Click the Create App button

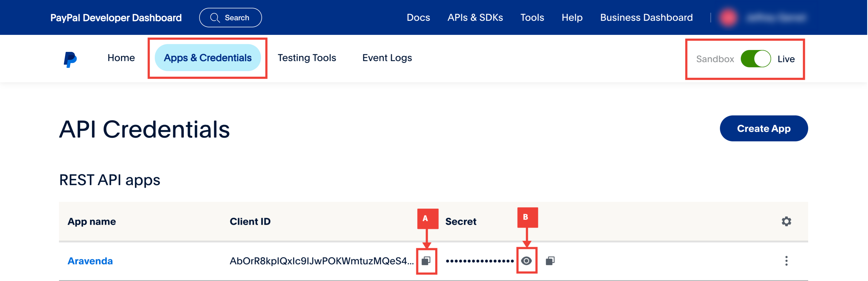pyautogui.click(x=764, y=128)
